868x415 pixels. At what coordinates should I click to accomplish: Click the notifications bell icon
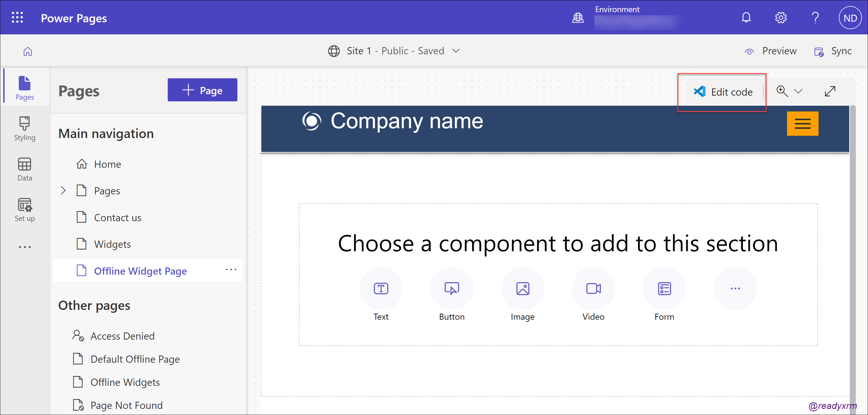click(x=746, y=18)
